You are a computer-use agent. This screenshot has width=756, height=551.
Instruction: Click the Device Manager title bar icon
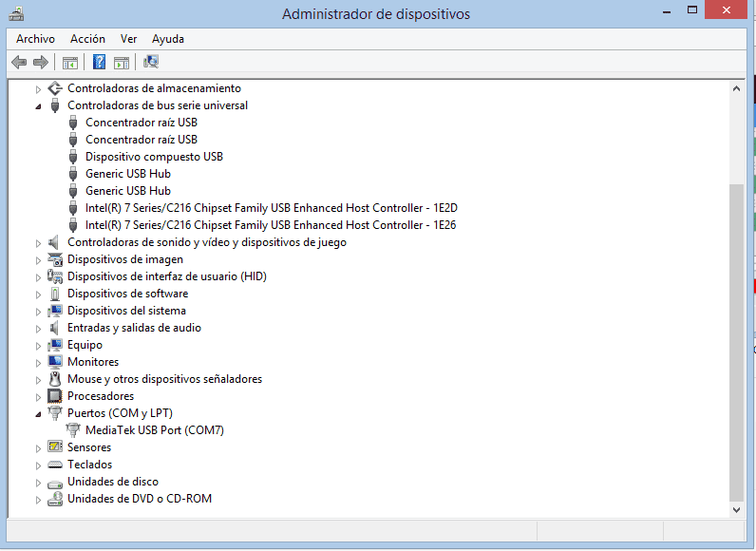(x=16, y=13)
